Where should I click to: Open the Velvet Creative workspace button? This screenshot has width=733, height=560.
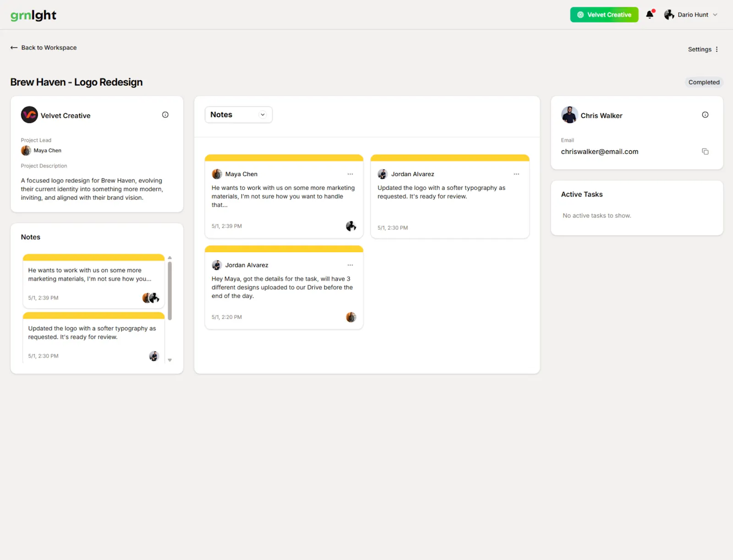pyautogui.click(x=604, y=15)
